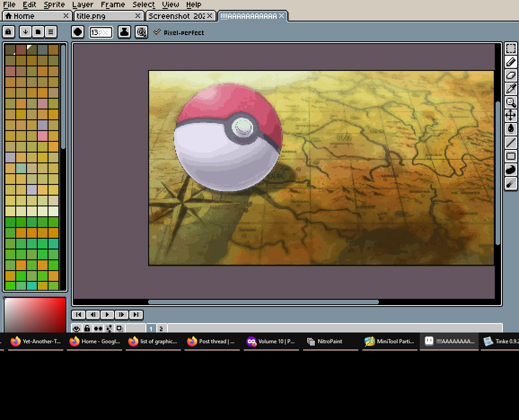Close the Screenshot tab

(x=210, y=16)
